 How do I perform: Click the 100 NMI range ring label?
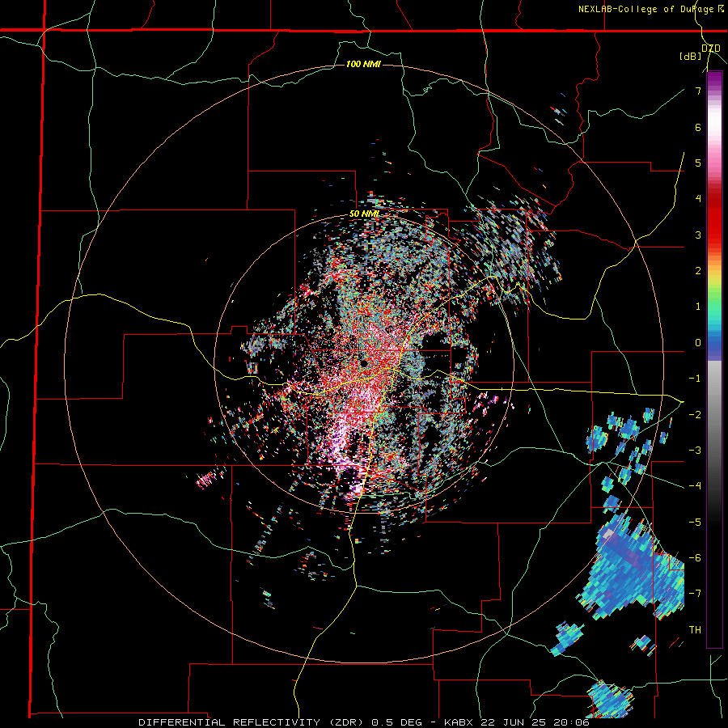363,64
